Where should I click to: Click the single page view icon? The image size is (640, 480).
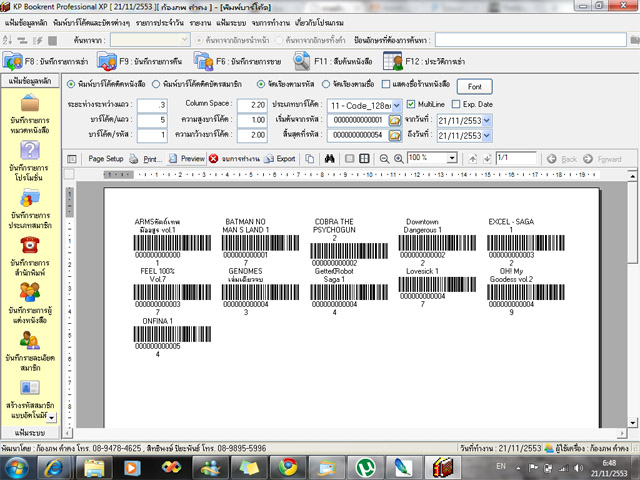[x=350, y=159]
